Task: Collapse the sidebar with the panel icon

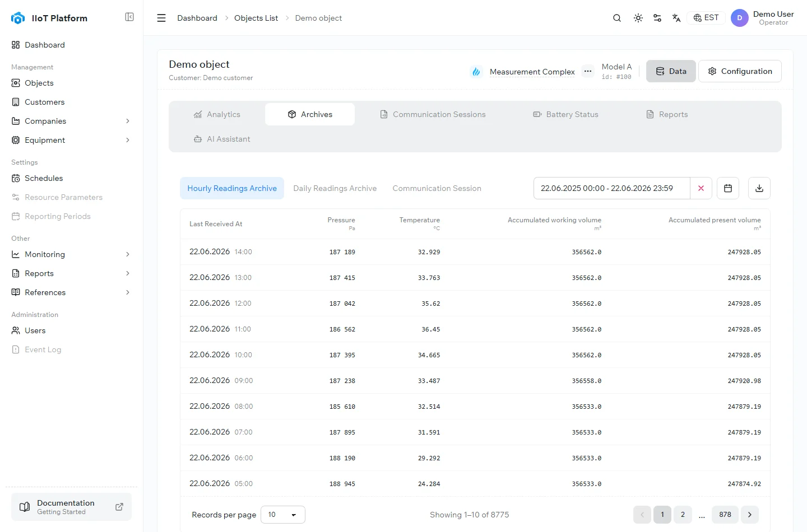Action: click(x=129, y=17)
